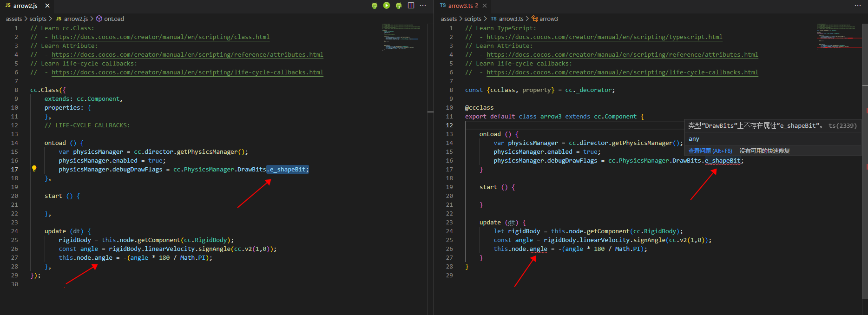This screenshot has width=868, height=315.
Task: Click the leftmost green Android debug icon
Action: [x=375, y=6]
